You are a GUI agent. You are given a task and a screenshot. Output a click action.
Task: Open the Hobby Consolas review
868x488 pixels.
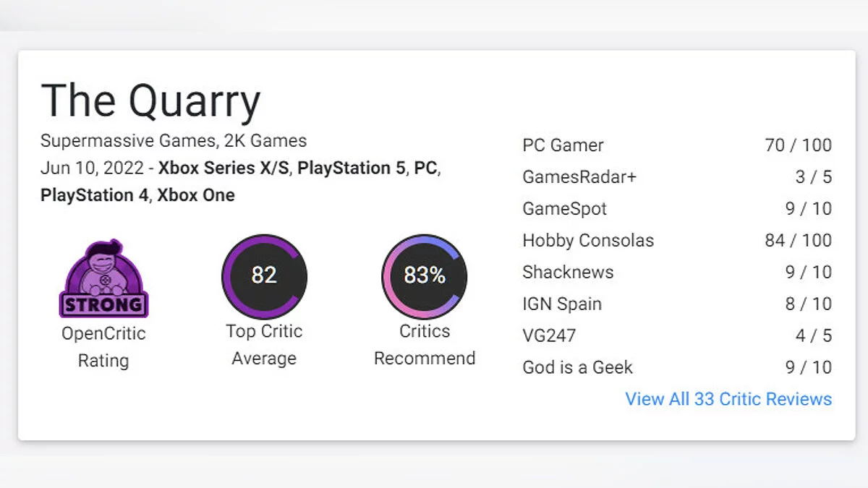[587, 241]
